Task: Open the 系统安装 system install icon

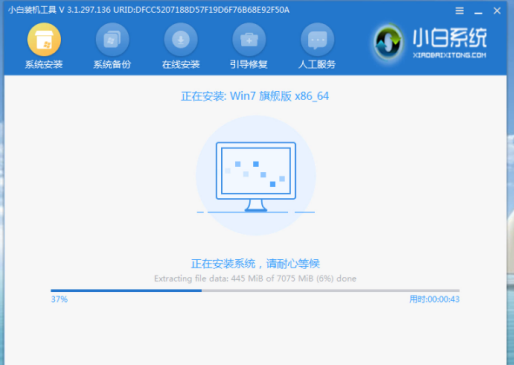Action: tap(44, 40)
